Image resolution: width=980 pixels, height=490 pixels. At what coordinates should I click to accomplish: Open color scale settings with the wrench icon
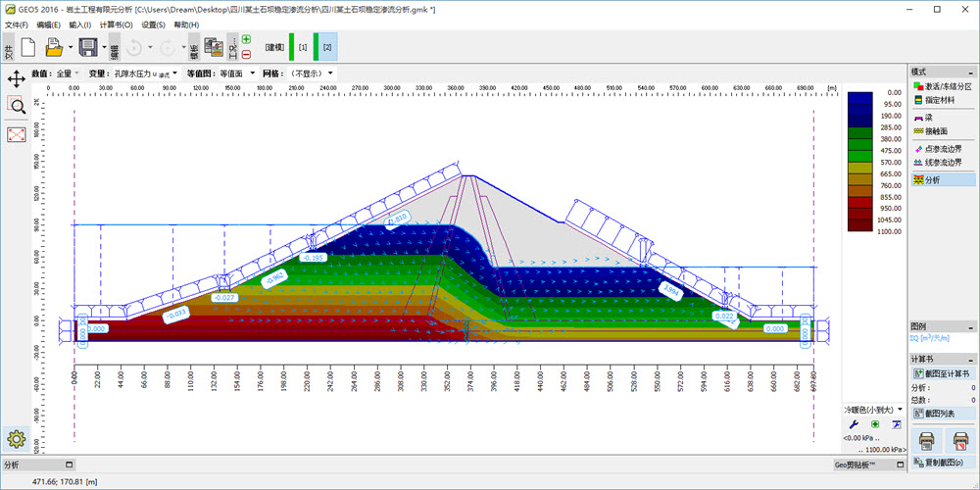pyautogui.click(x=855, y=424)
